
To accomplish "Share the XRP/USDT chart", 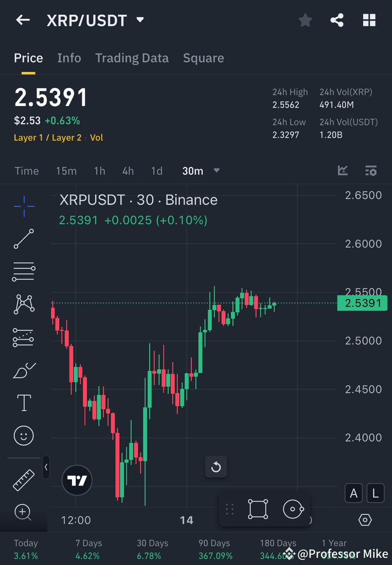I will (x=337, y=20).
